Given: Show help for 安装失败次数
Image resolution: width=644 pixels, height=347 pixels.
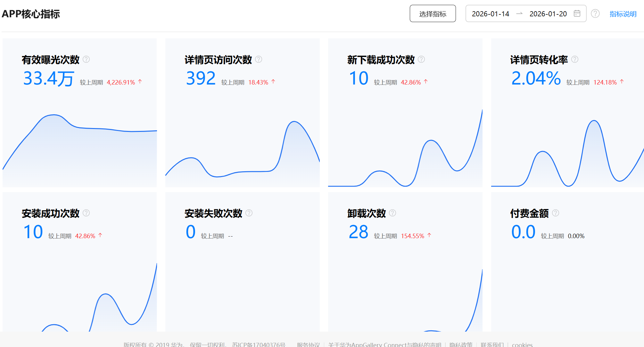Looking at the screenshot, I should [x=249, y=213].
